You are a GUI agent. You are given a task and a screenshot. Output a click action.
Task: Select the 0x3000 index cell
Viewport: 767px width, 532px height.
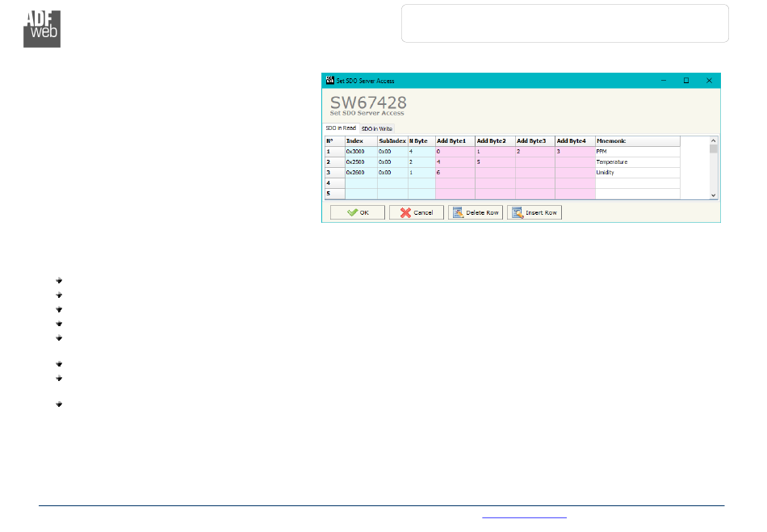[x=361, y=152]
